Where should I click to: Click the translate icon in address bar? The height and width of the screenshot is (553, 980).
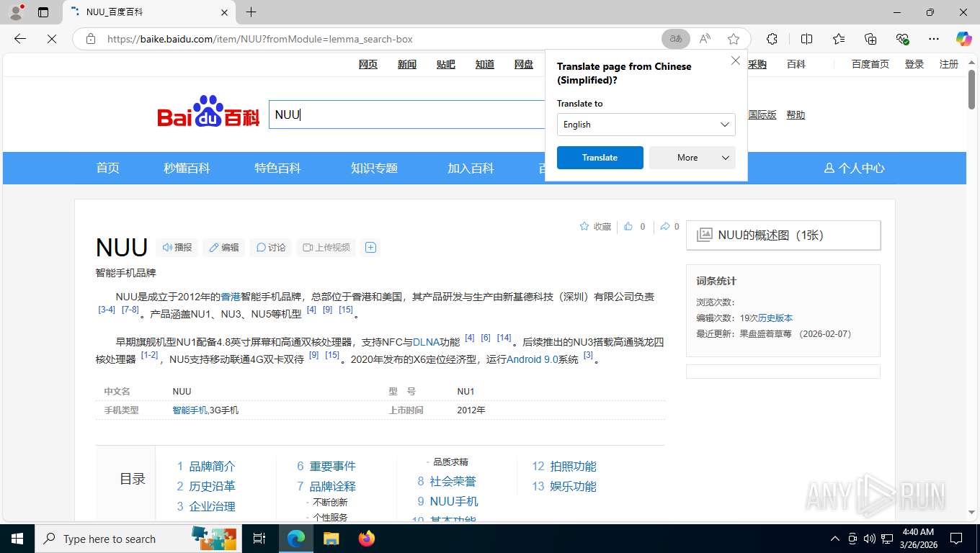pos(676,39)
